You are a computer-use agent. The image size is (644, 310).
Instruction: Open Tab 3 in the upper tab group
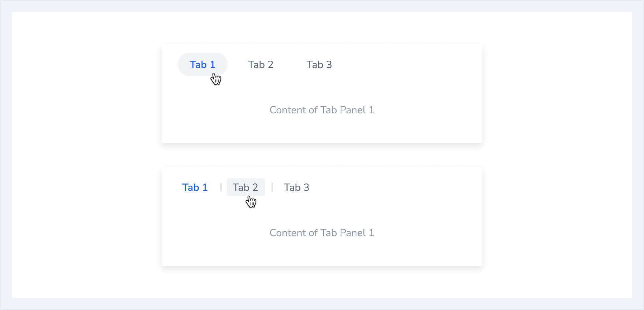pos(319,65)
